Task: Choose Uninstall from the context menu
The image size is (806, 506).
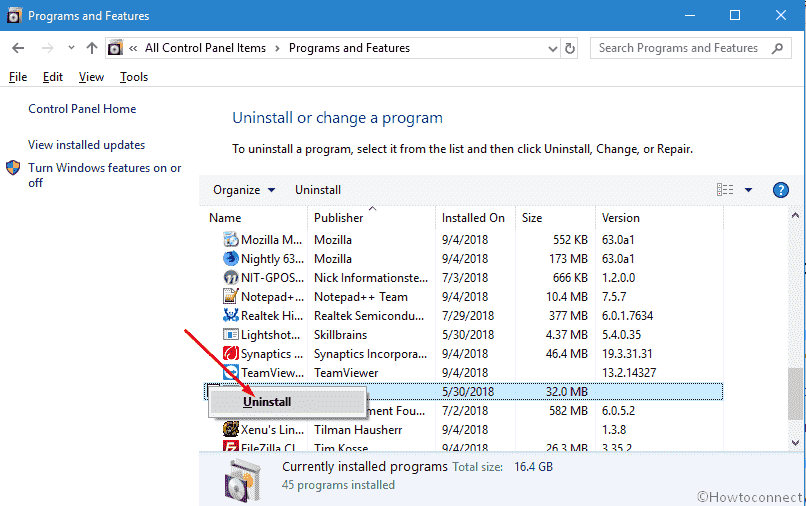Action: coord(287,402)
